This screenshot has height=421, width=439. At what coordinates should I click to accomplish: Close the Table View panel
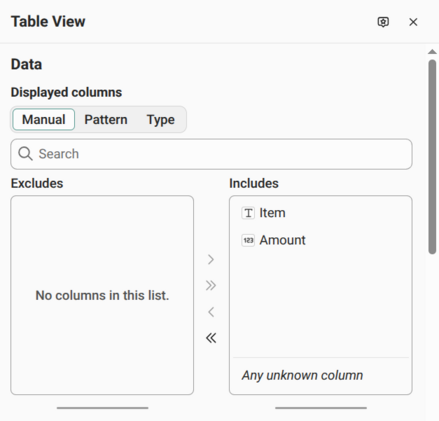pos(413,22)
